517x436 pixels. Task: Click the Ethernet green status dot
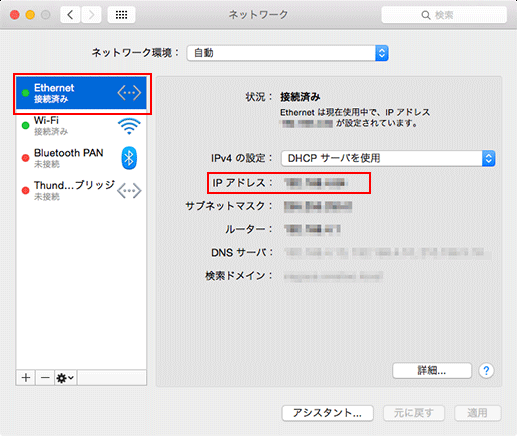pyautogui.click(x=25, y=93)
